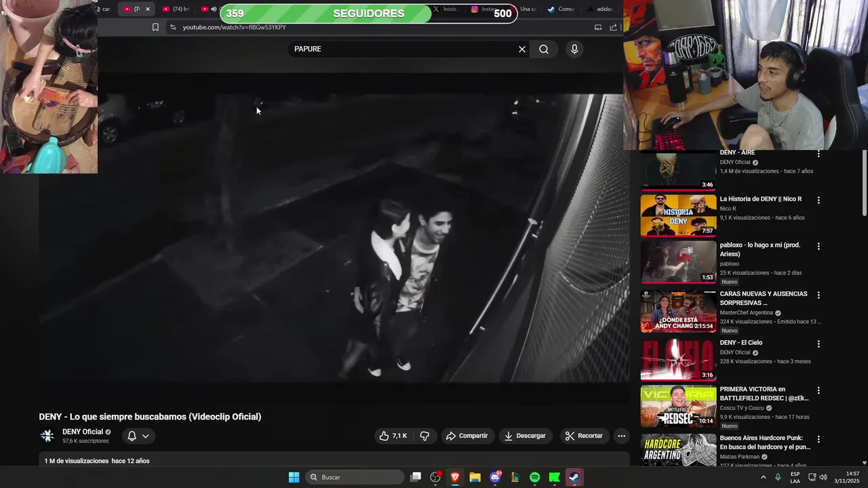Open site settings icon beside the URL

coord(173,27)
